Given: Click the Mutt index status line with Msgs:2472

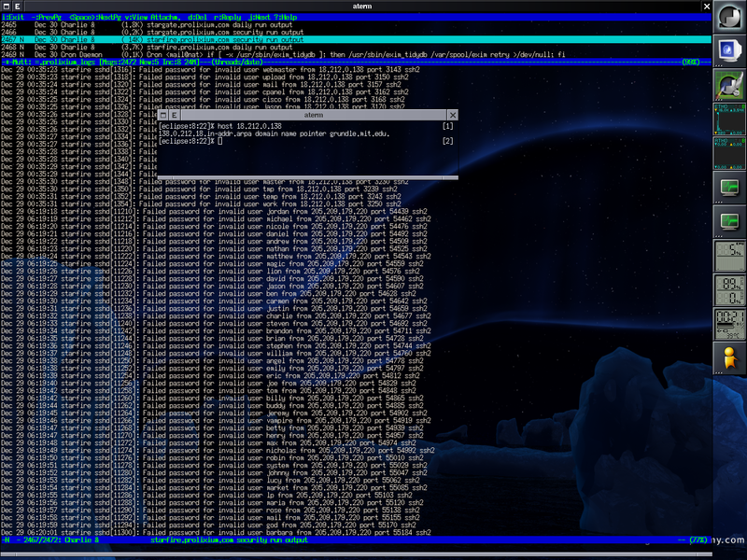Looking at the screenshot, I should (356, 62).
